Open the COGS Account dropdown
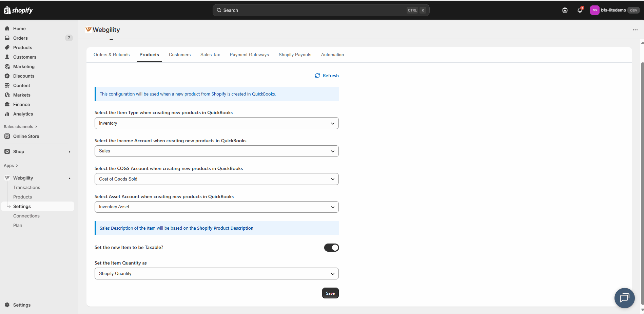This screenshot has height=314, width=644. [216, 179]
